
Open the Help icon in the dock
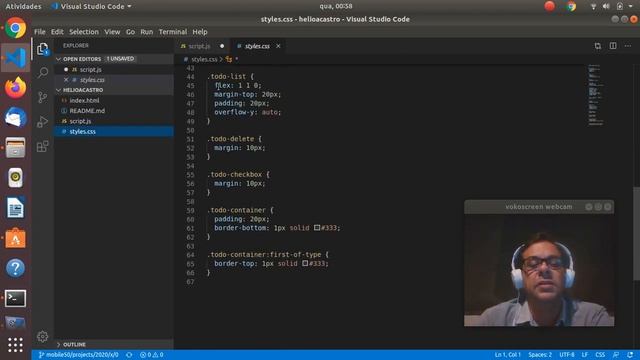16,268
